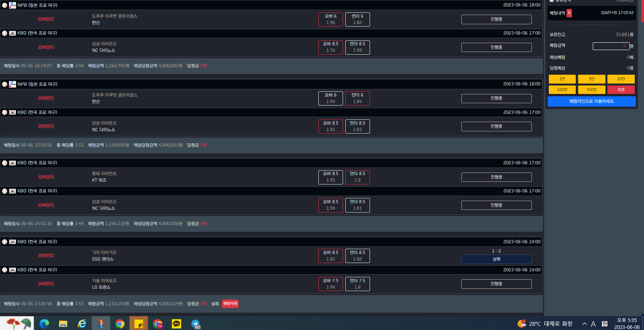
Task: Add 1만 to the bet amount
Action: coord(562,79)
